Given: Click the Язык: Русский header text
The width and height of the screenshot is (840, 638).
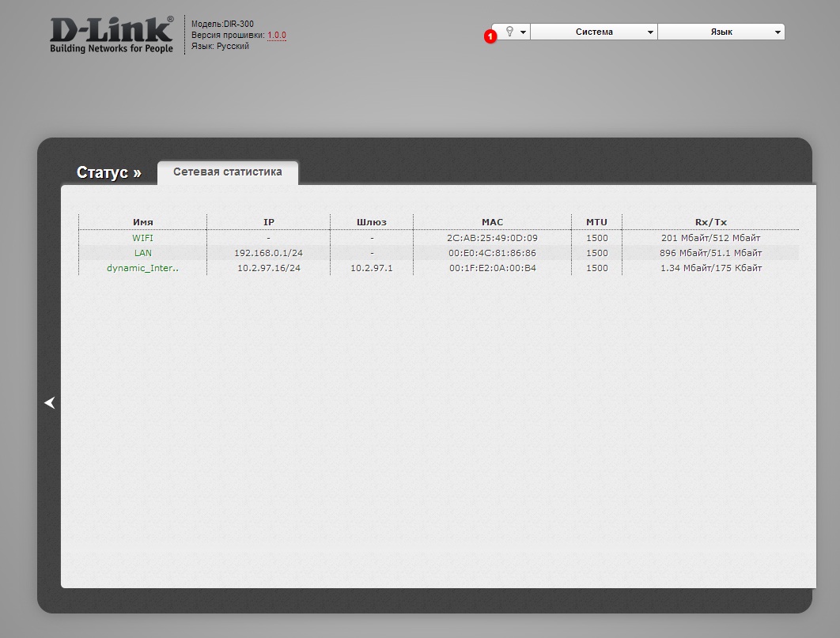Looking at the screenshot, I should click(x=220, y=46).
